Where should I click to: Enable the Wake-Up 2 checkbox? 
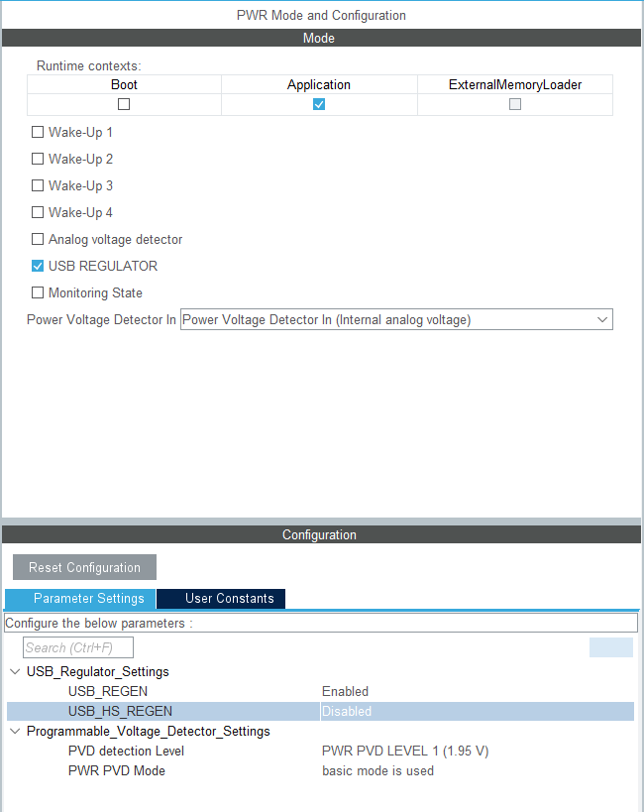click(x=38, y=159)
